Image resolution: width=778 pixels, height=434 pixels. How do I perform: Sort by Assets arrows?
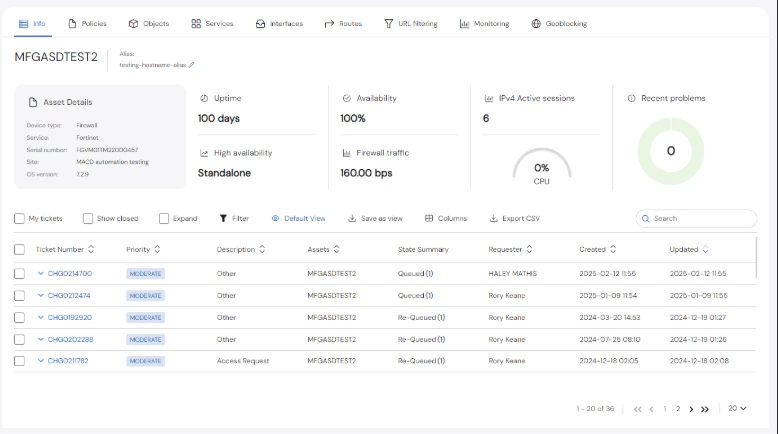tap(336, 249)
